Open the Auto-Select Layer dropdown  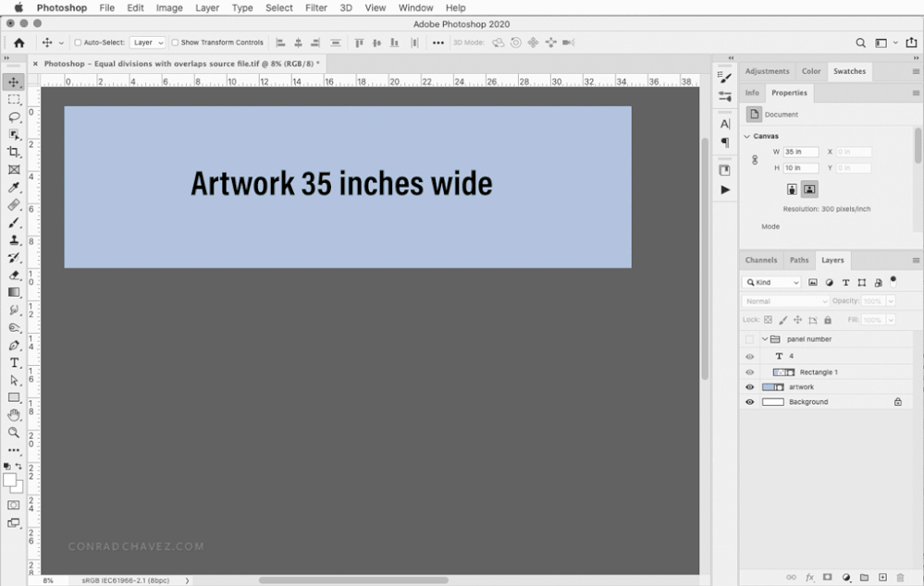(x=147, y=43)
